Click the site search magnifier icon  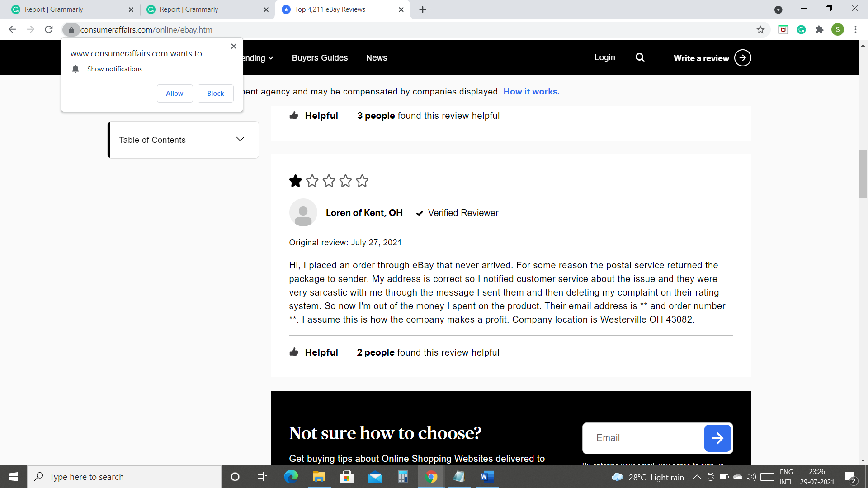click(640, 57)
